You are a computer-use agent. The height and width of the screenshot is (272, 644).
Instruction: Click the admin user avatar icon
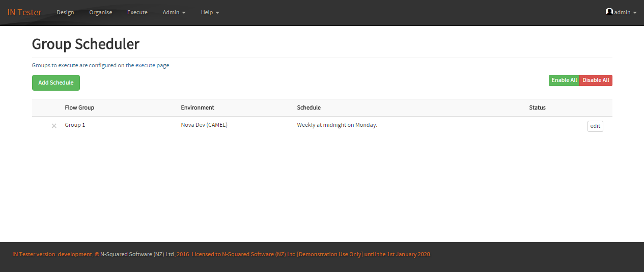[609, 12]
